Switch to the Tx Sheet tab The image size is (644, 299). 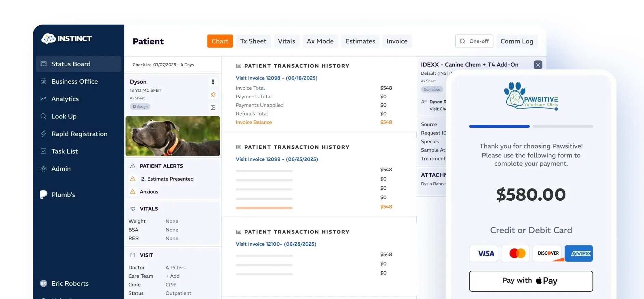pyautogui.click(x=253, y=41)
